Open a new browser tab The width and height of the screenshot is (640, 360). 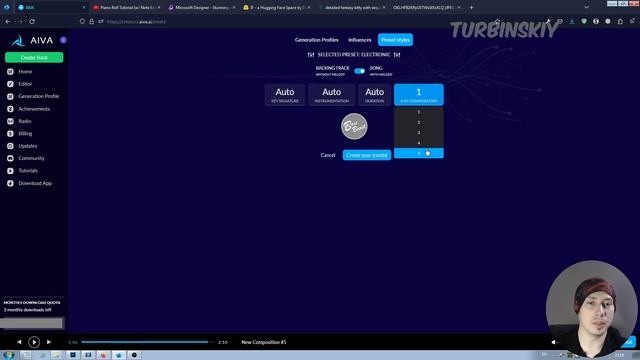[x=471, y=7]
